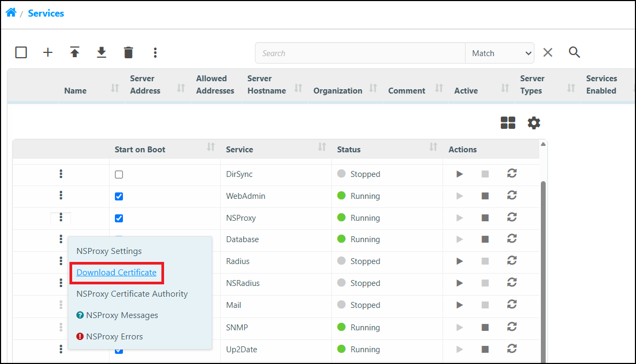This screenshot has width=636, height=364.
Task: Uncheck Start on Boot for WebAdmin
Action: (x=119, y=196)
